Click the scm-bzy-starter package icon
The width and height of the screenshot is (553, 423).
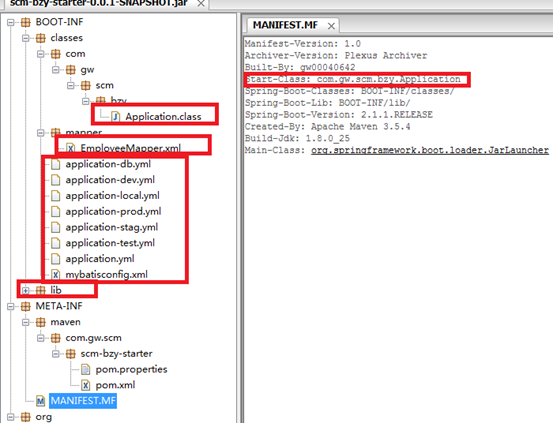(x=71, y=353)
